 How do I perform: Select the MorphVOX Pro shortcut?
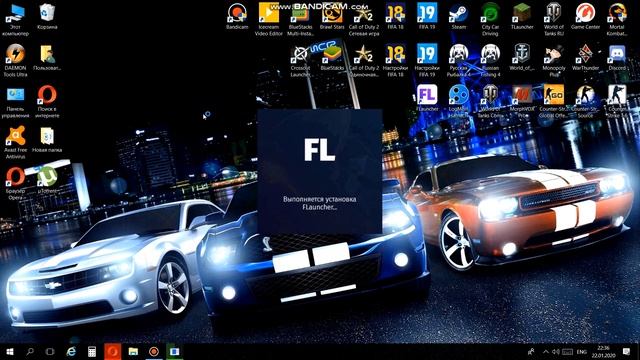522,101
